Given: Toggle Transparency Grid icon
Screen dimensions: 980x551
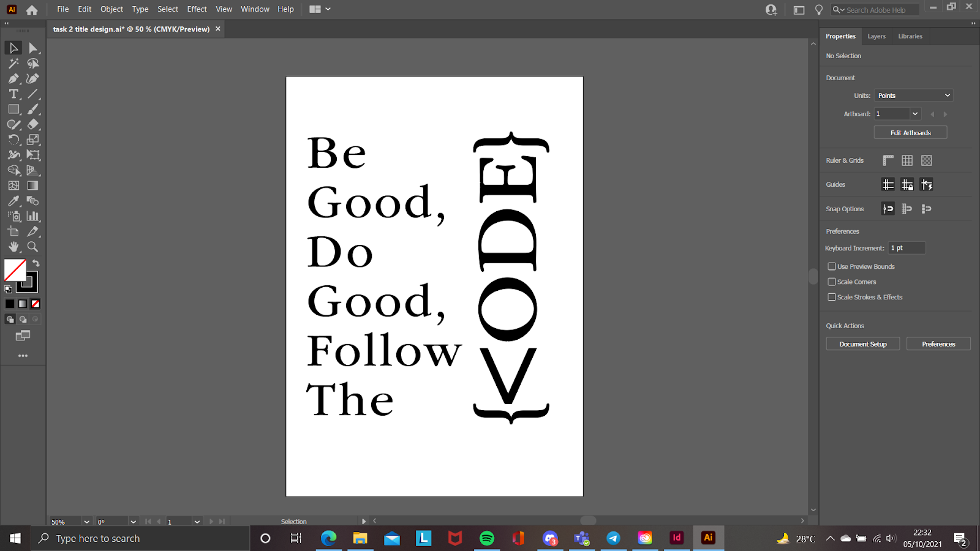Looking at the screenshot, I should click(927, 160).
